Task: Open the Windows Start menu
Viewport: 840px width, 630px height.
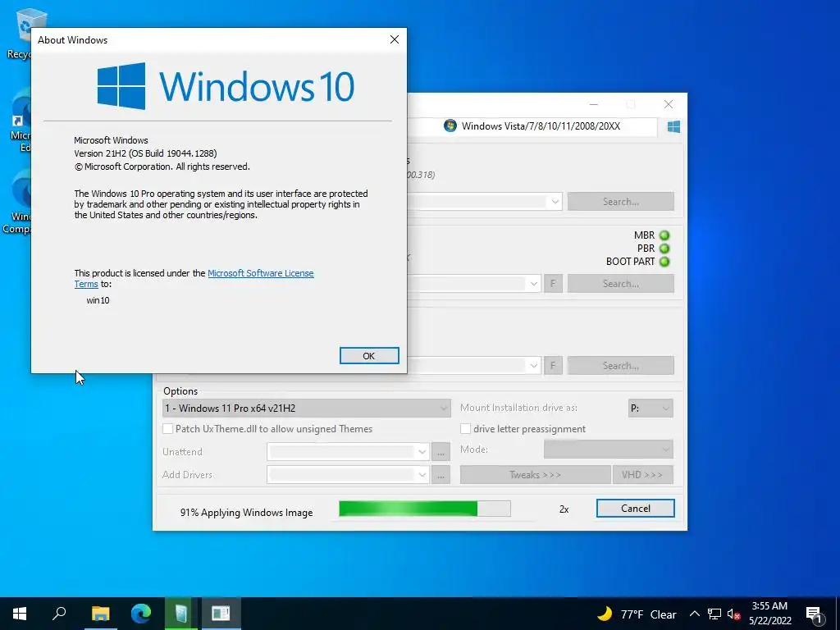Action: [x=20, y=614]
